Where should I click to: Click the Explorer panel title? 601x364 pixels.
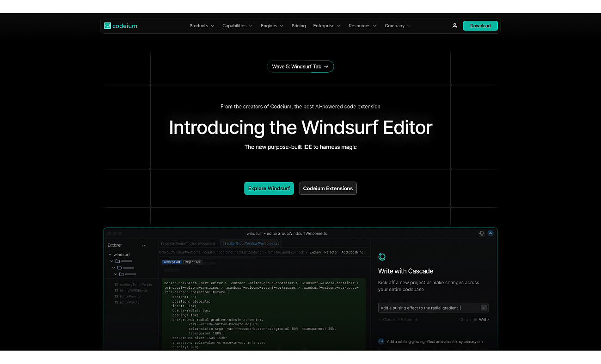click(115, 245)
